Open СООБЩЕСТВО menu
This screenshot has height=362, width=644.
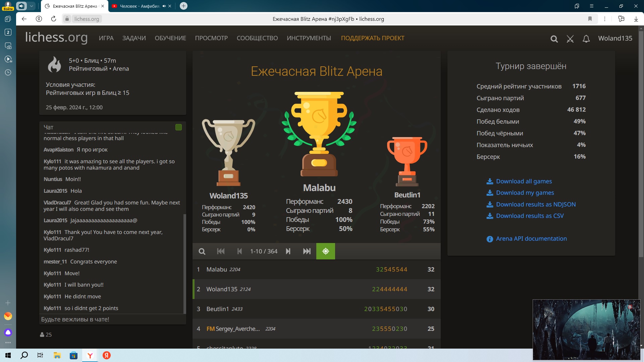pyautogui.click(x=257, y=38)
